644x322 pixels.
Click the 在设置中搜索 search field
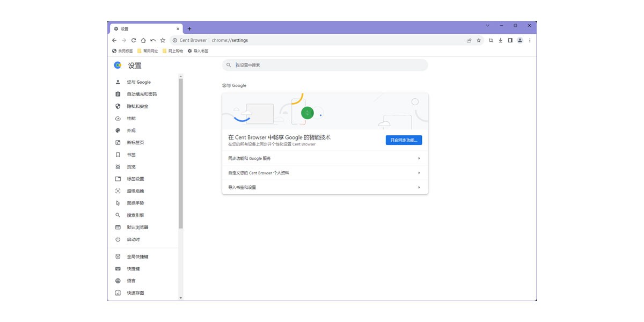point(325,65)
